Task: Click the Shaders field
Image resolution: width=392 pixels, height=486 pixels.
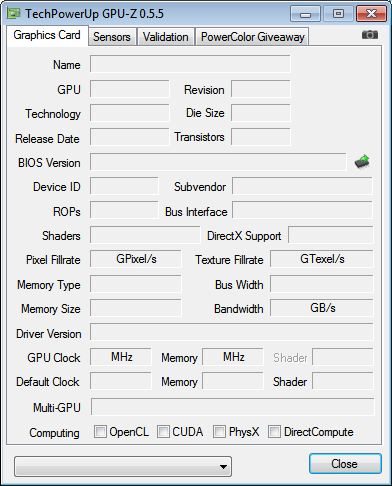Action: (145, 235)
